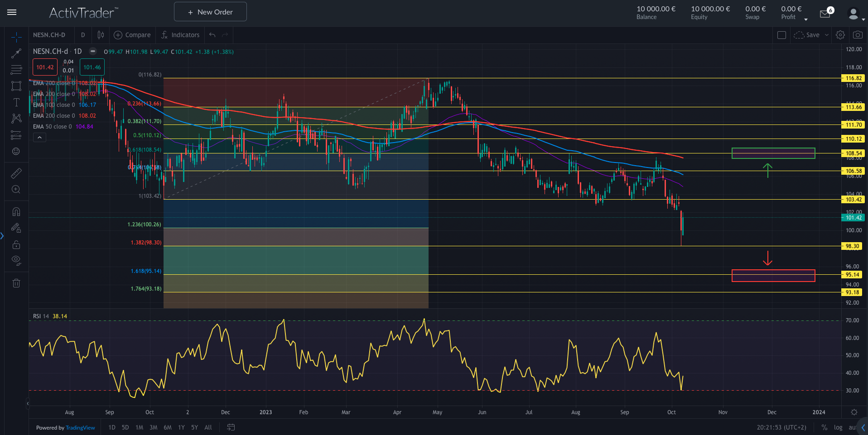The image size is (868, 435).
Task: Take a chart snapshot with camera icon
Action: [857, 34]
